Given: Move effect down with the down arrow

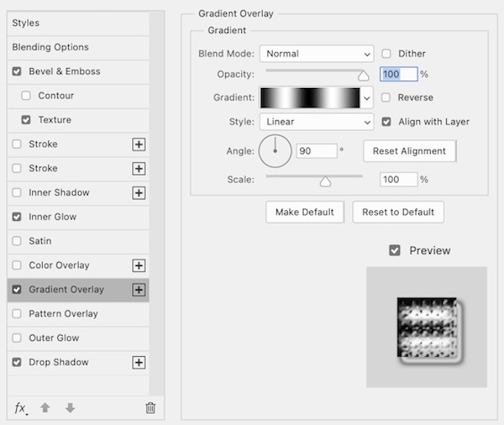Looking at the screenshot, I should [69, 408].
